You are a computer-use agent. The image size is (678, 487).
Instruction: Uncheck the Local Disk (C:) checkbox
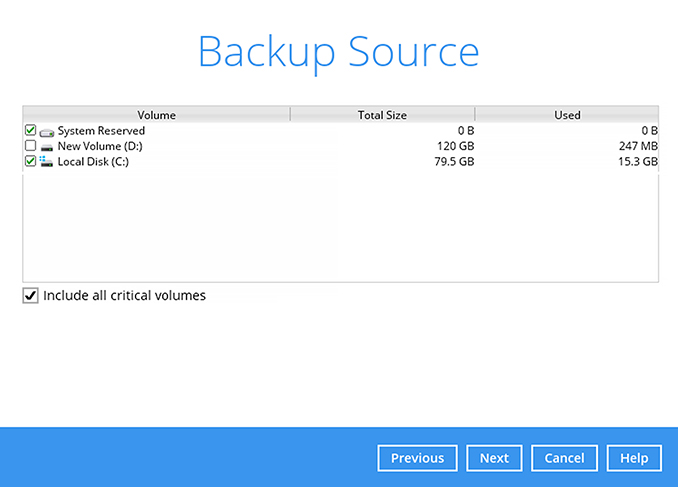[30, 161]
